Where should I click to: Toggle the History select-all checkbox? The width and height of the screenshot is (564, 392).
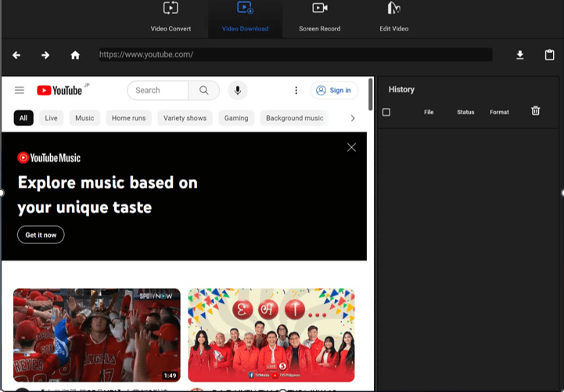click(386, 112)
